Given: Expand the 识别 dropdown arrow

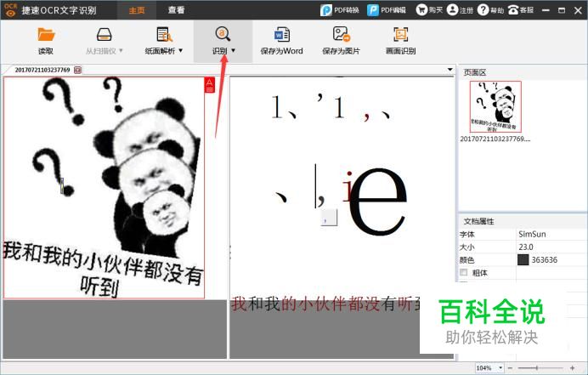Looking at the screenshot, I should [x=234, y=50].
